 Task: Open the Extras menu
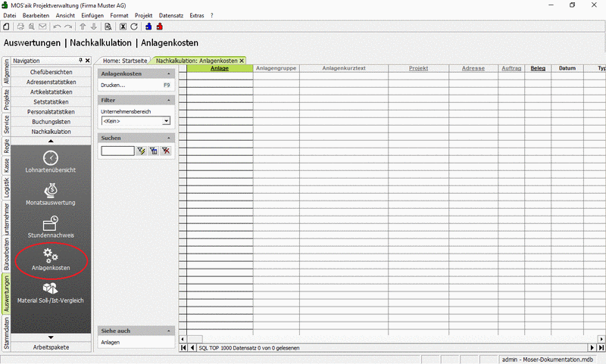click(x=197, y=15)
